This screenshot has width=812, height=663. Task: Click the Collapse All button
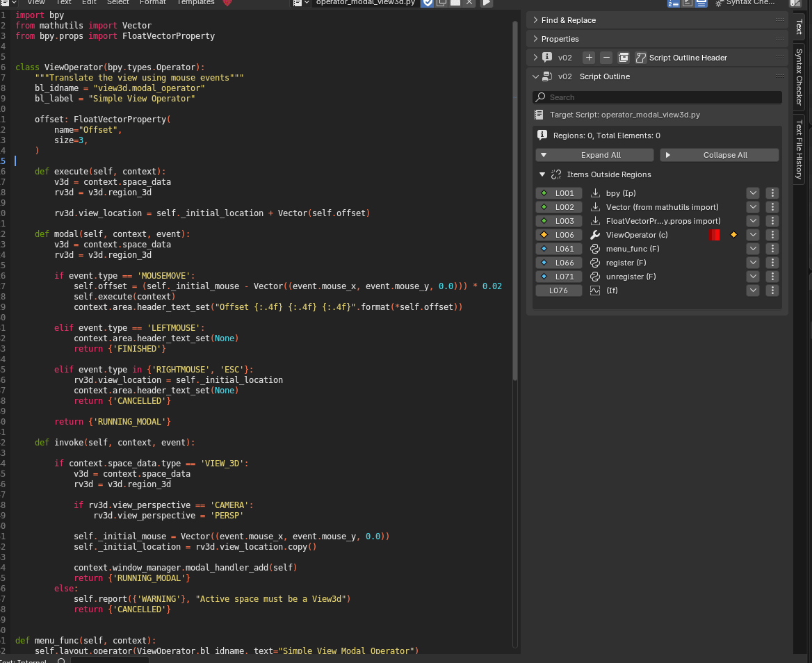pos(720,155)
